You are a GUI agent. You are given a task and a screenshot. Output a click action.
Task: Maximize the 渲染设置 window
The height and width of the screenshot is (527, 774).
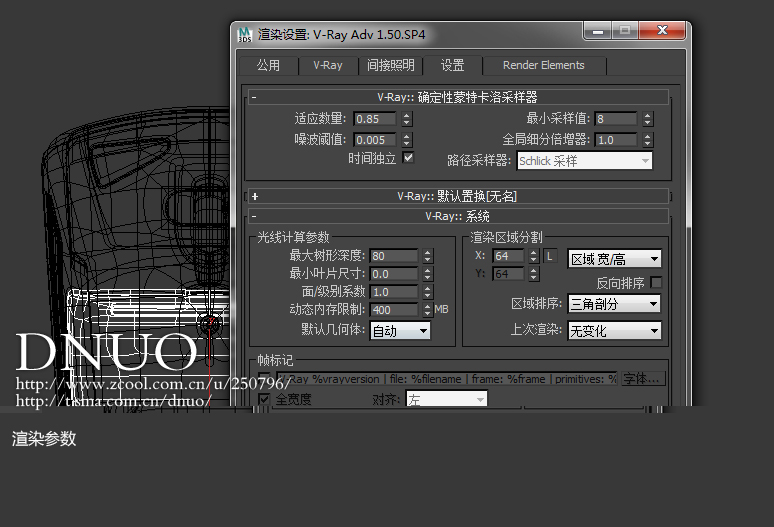[x=625, y=31]
